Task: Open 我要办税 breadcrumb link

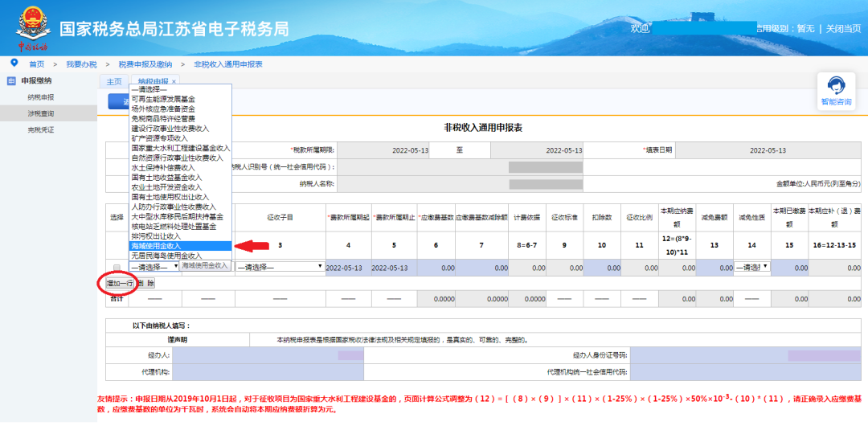Action: pyautogui.click(x=81, y=64)
